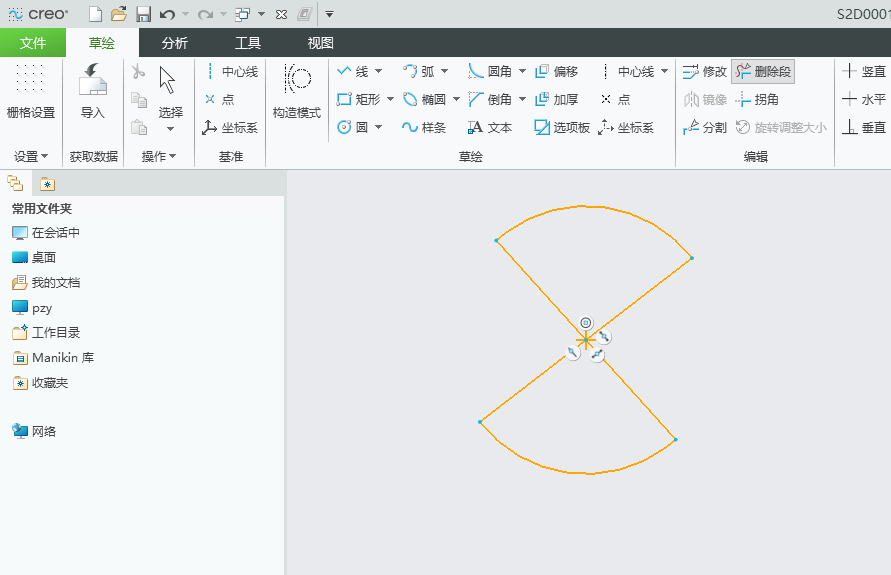
Task: Click the copy icon in 操作 group
Action: [x=139, y=100]
